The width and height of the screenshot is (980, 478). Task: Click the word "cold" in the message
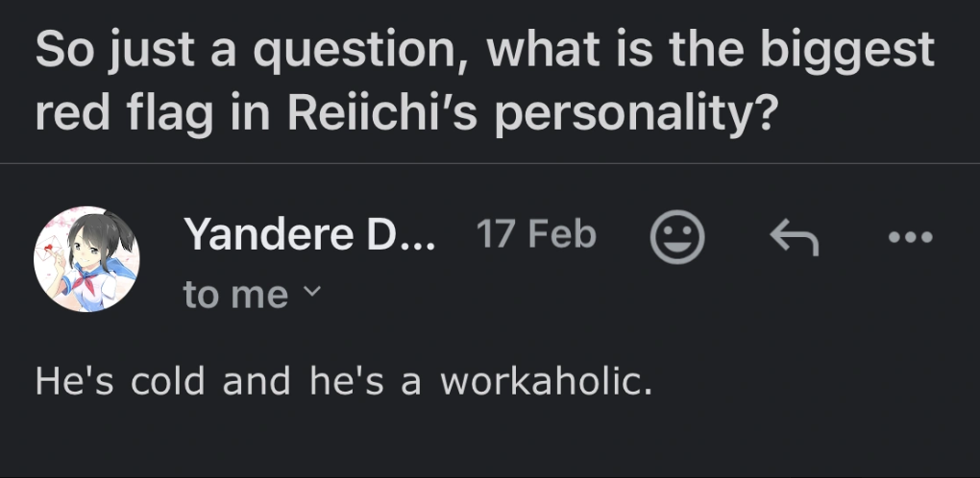click(x=168, y=382)
